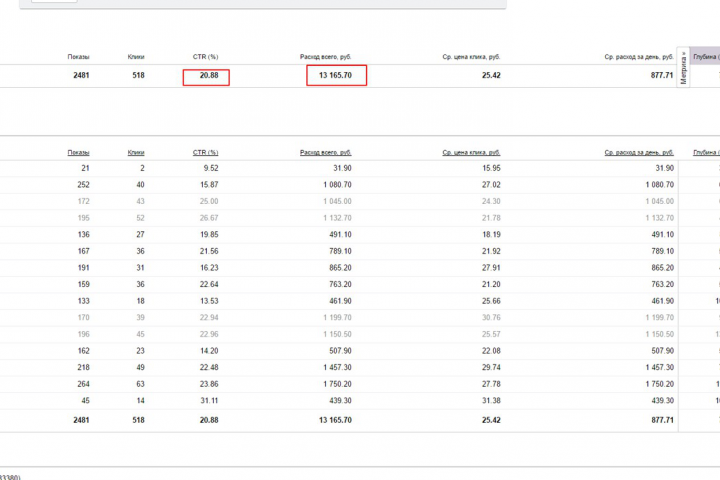Select impressions value 218

pos(83,367)
